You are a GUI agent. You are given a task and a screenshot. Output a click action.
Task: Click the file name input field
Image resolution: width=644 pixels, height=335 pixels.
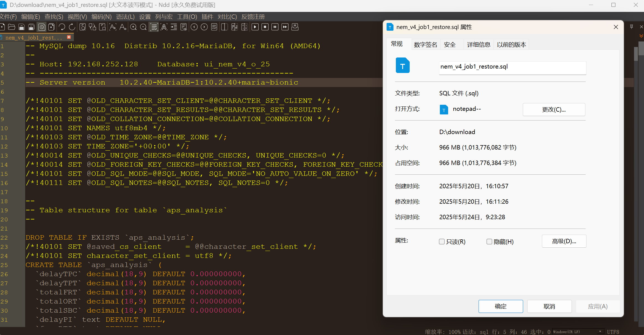coord(512,67)
